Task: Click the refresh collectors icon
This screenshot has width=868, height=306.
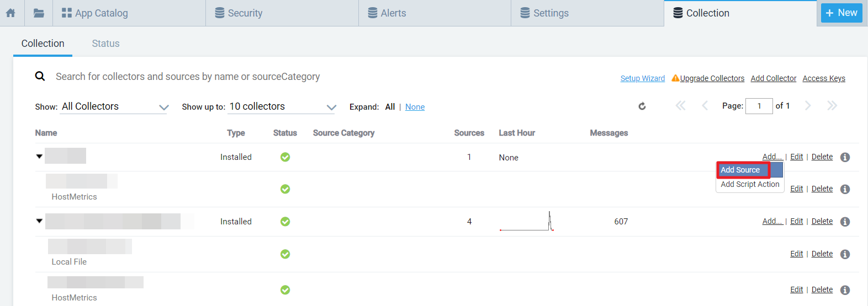Action: (642, 106)
